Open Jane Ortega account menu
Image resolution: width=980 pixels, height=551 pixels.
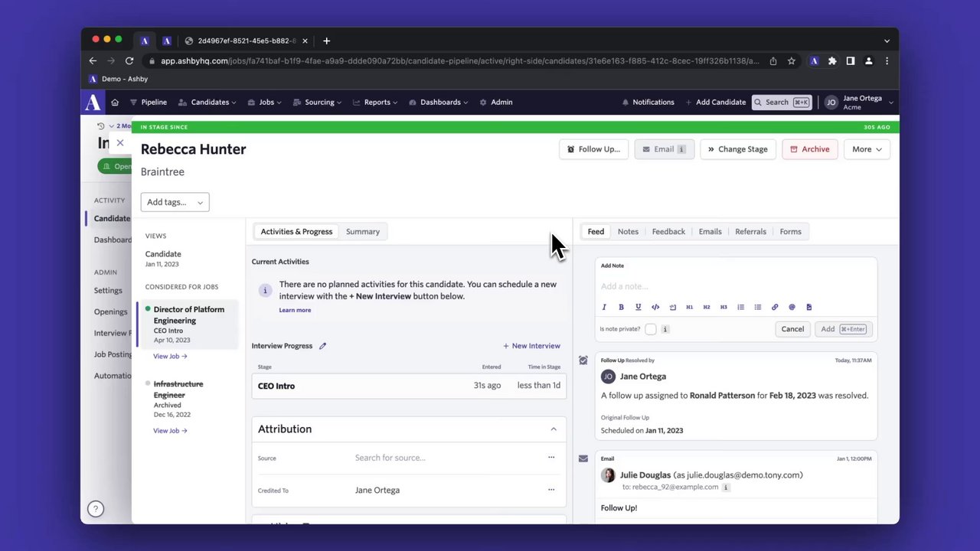(x=858, y=103)
